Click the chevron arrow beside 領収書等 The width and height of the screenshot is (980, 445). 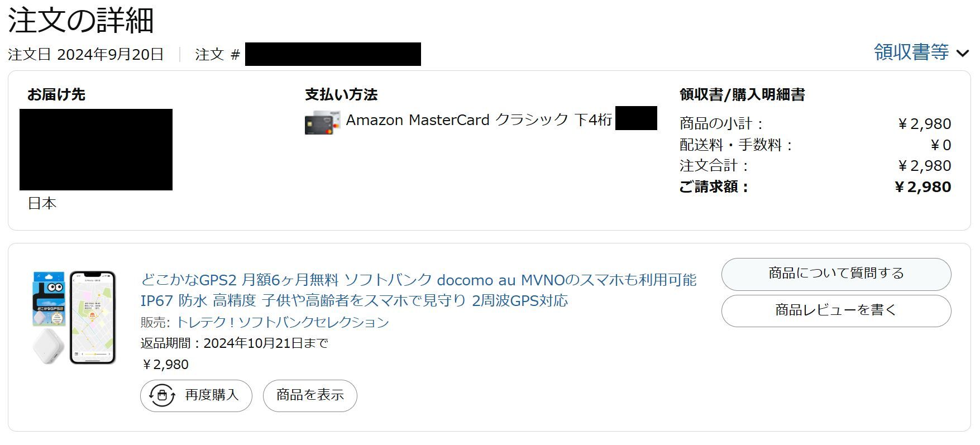click(962, 54)
